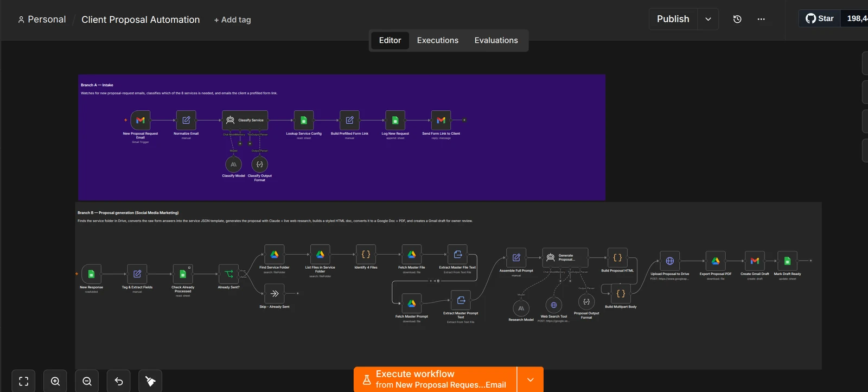Select the Tag & Extract Fields node
Viewport: 868px width, 392px height.
click(137, 274)
